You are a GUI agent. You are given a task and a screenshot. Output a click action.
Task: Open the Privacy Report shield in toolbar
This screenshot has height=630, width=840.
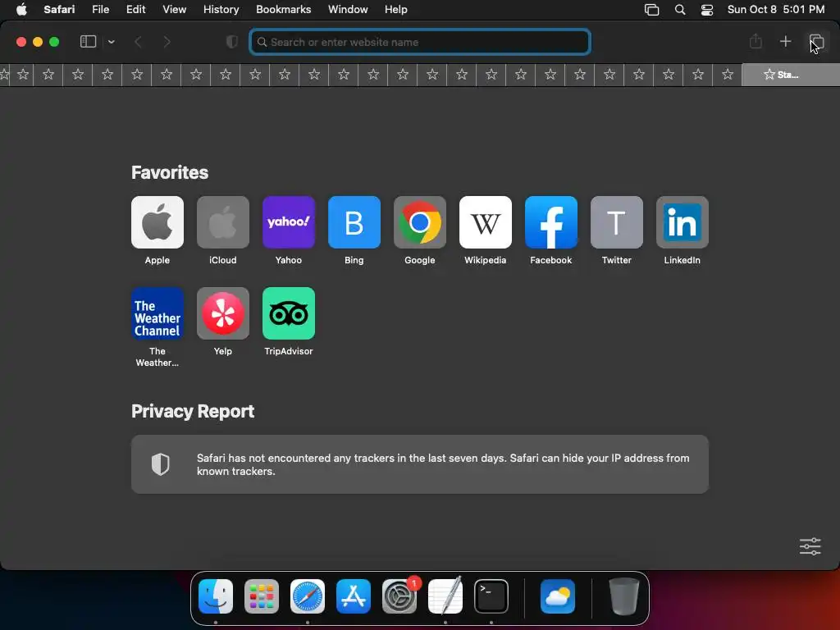231,42
